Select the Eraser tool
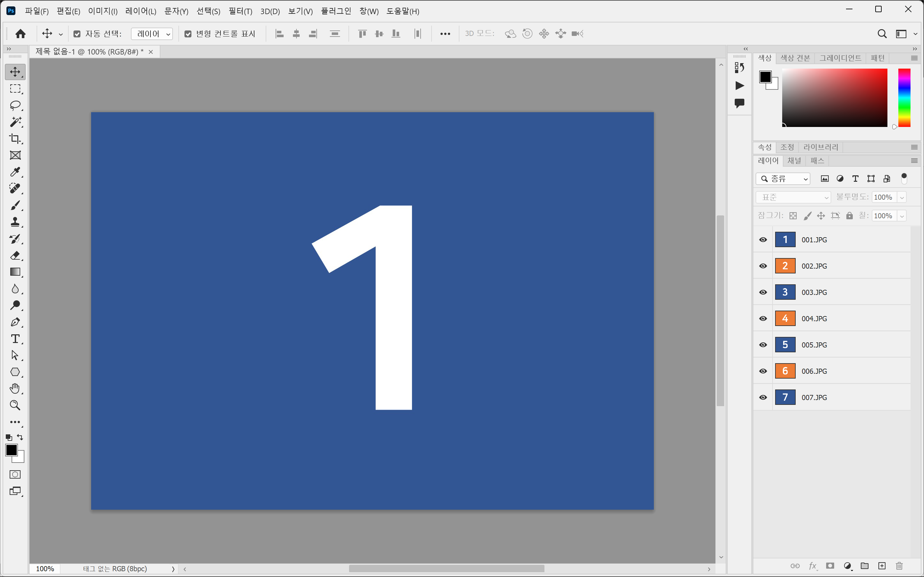 point(15,255)
